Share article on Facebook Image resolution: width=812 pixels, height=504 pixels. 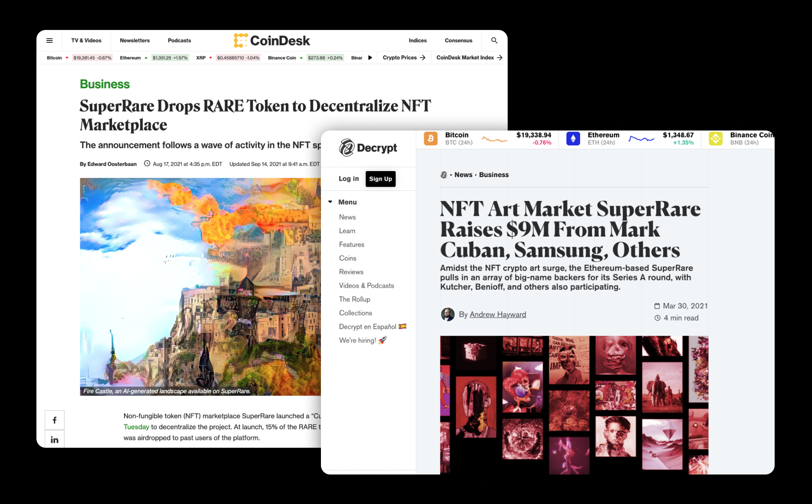[x=54, y=420]
